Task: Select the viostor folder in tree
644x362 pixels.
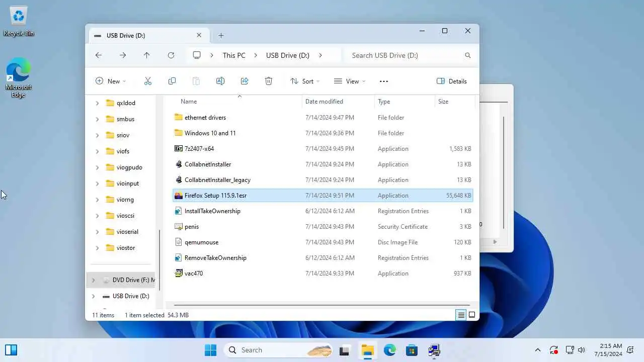Action: [x=121, y=248]
